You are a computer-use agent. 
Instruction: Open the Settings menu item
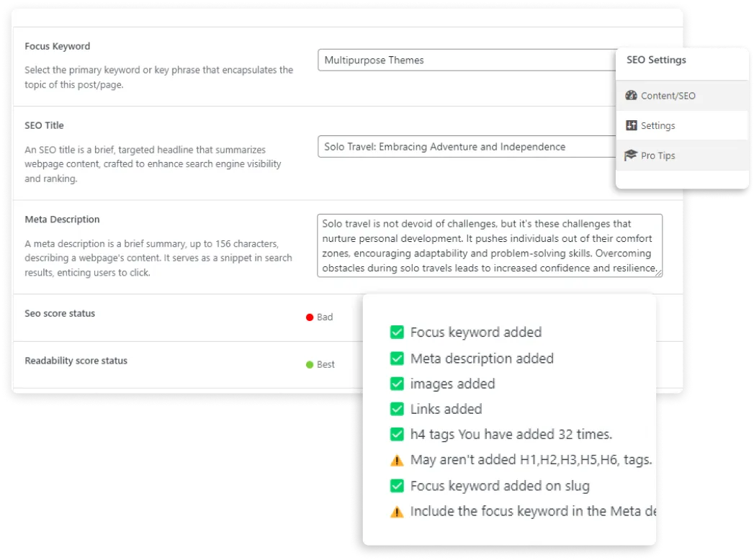coord(657,126)
